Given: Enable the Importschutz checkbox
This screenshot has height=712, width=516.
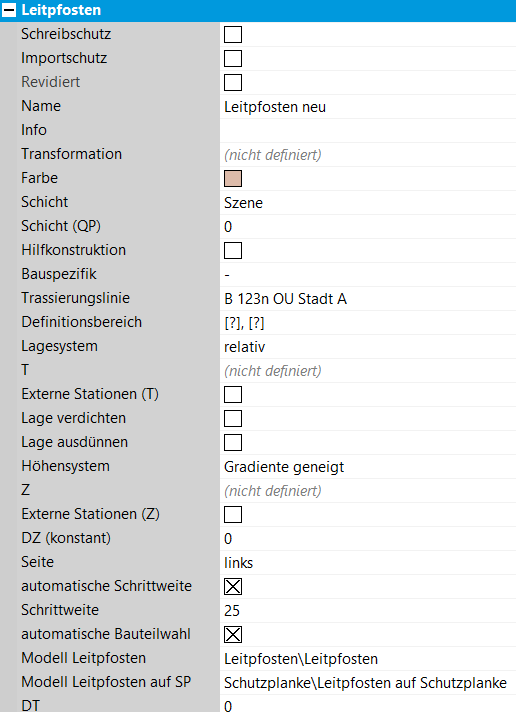Looking at the screenshot, I should pyautogui.click(x=233, y=59).
